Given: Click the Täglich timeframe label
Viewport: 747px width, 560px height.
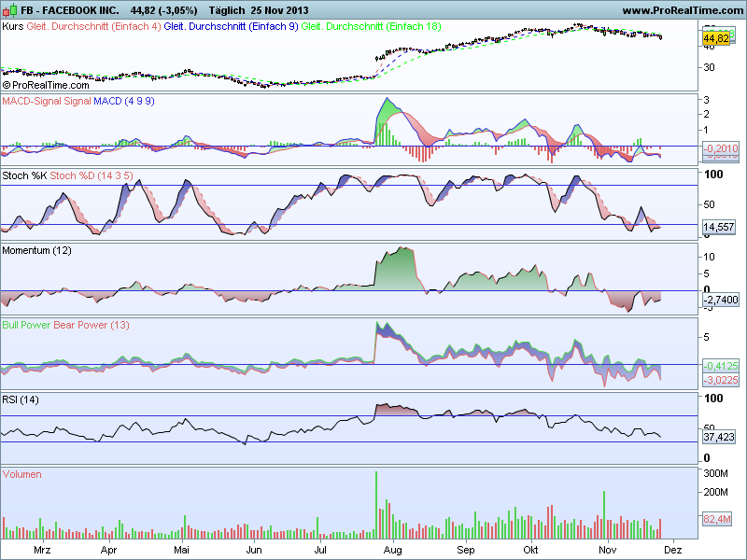Looking at the screenshot, I should tap(227, 10).
